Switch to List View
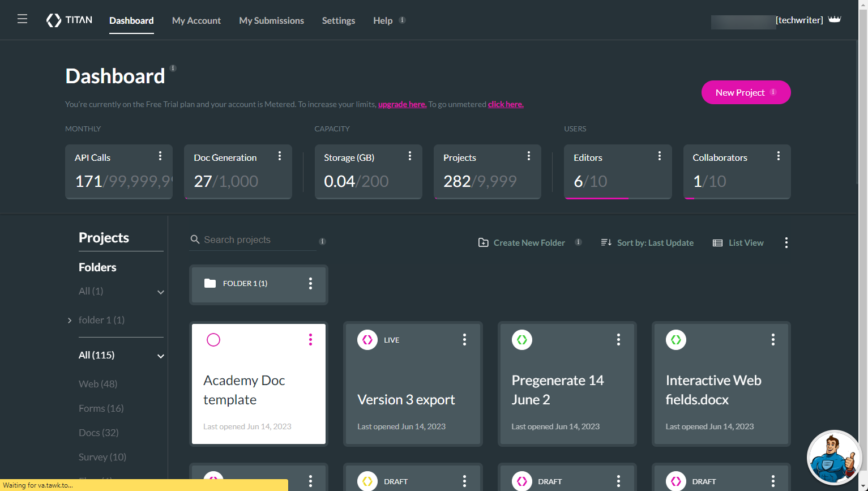The height and width of the screenshot is (491, 868). coord(738,242)
